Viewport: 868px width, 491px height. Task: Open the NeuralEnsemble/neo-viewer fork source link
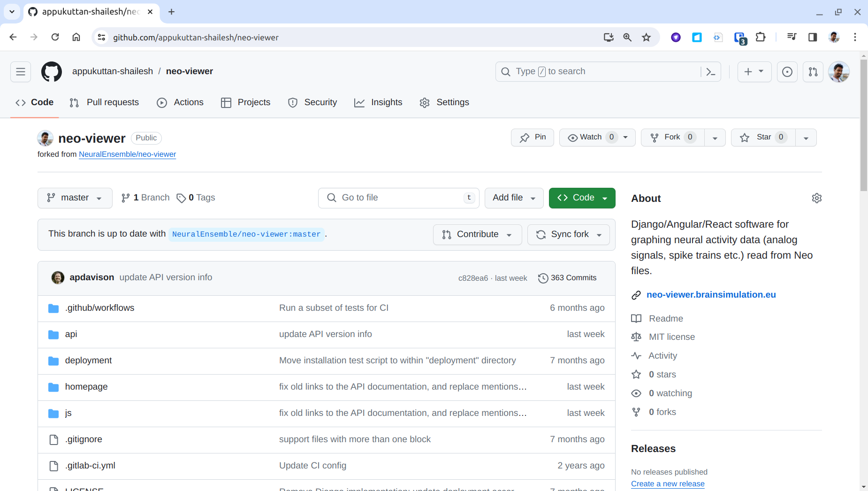tap(127, 154)
